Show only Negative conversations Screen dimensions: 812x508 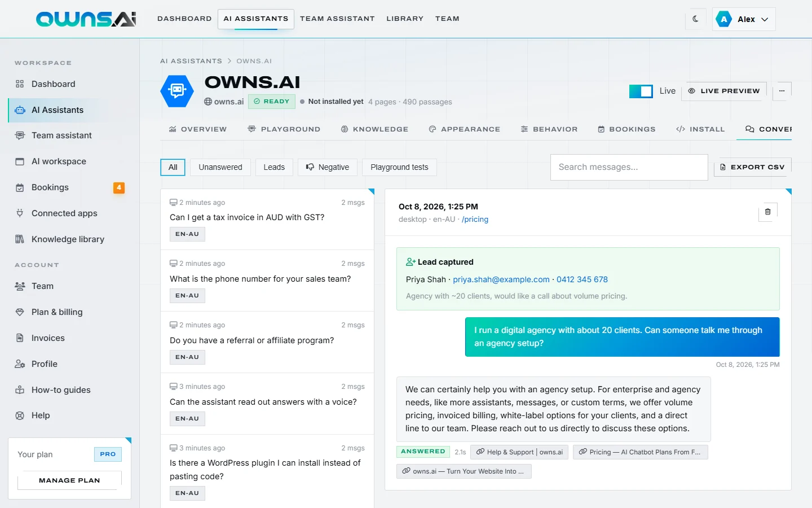click(328, 167)
